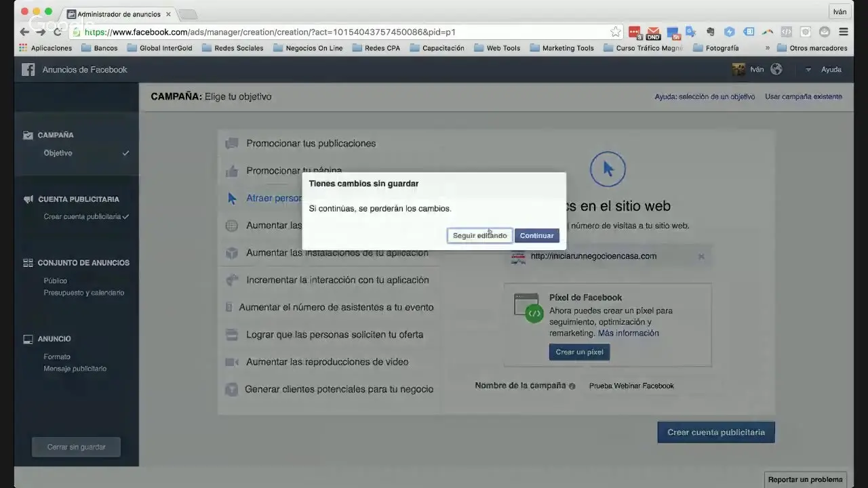Viewport: 868px width, 488px height.
Task: Open the Negocios On Line bookmarks folder
Action: (308, 48)
